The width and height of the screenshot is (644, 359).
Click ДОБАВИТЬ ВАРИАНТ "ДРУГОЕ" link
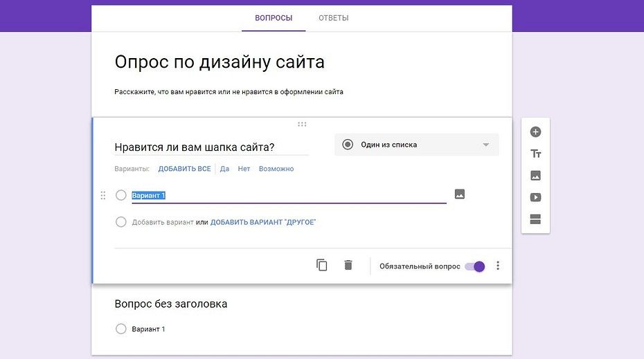pos(263,222)
